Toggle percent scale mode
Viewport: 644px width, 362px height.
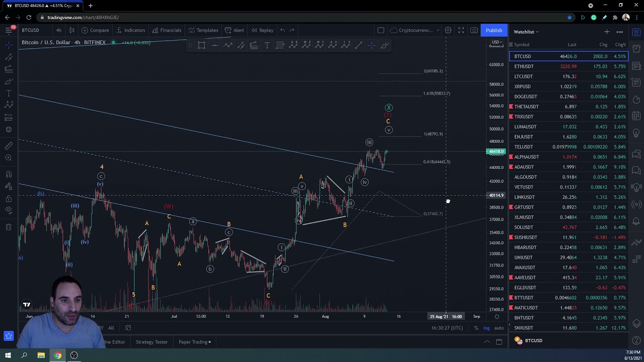(476, 328)
